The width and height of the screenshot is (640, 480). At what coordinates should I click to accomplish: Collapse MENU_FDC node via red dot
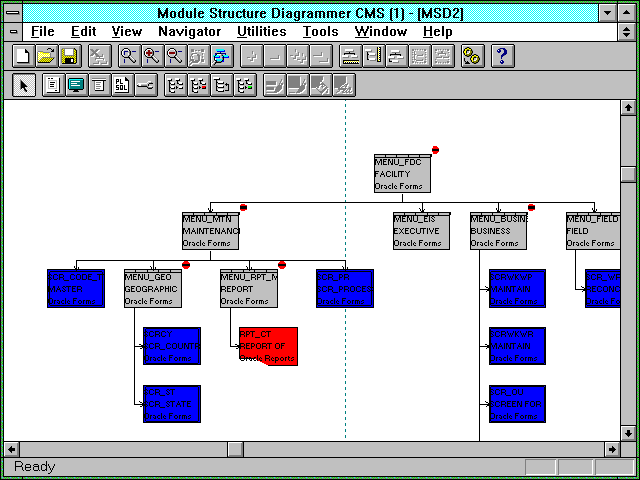pos(435,150)
